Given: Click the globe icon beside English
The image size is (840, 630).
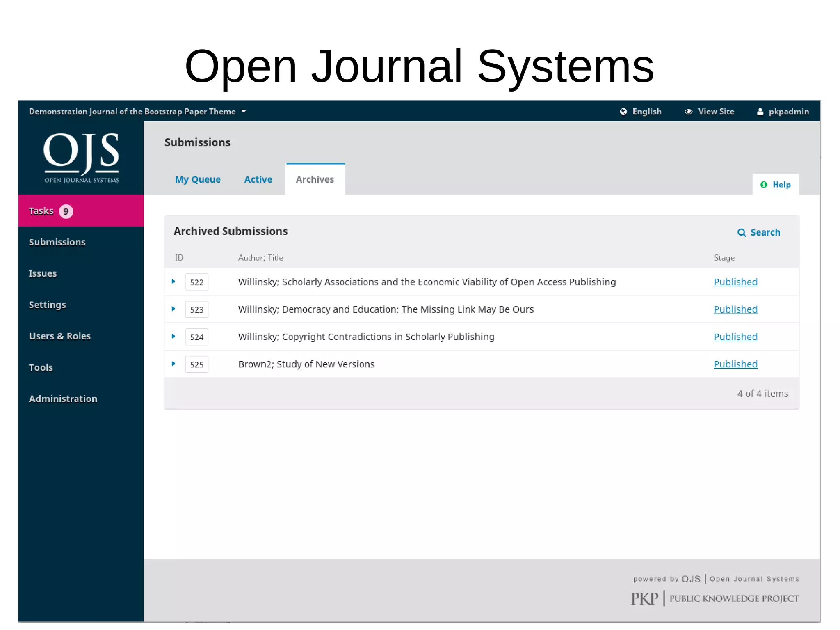Looking at the screenshot, I should click(623, 112).
